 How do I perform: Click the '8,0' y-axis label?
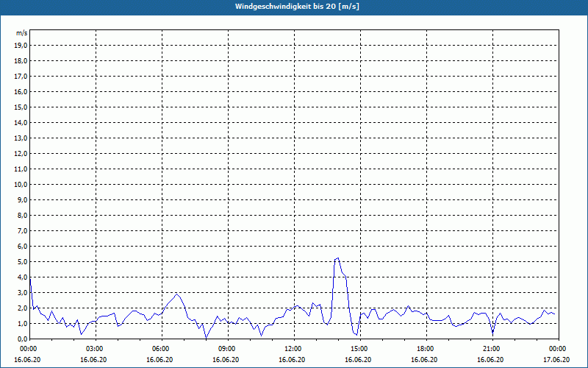(x=23, y=215)
